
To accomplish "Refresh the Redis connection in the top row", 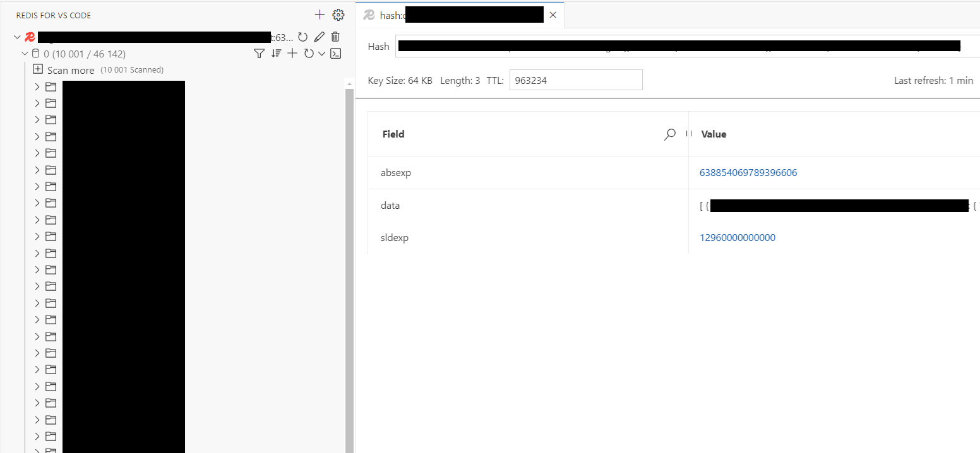I will click(x=303, y=37).
